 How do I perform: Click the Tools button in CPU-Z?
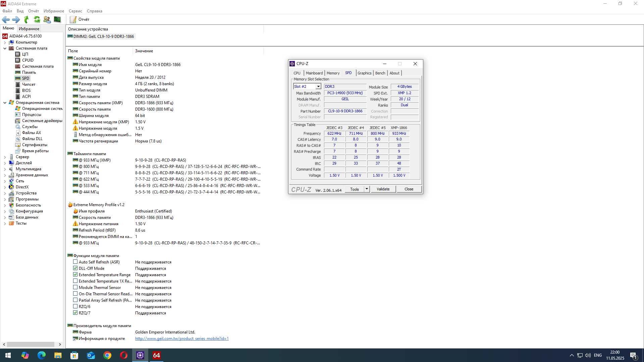click(x=354, y=189)
